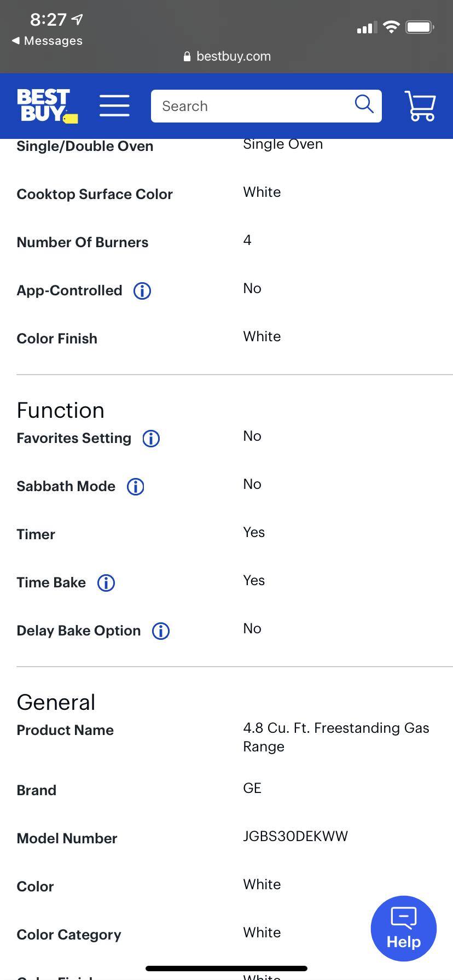Show info for Favorites Setting
The image size is (453, 980).
(151, 439)
